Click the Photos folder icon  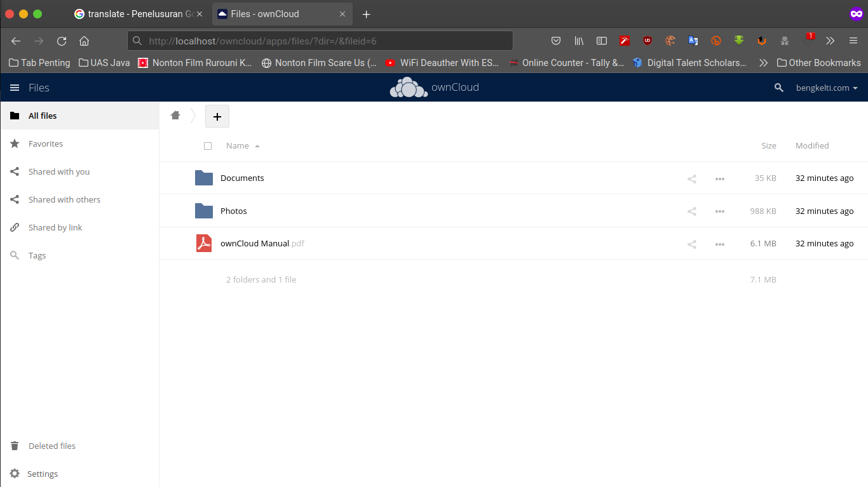pos(204,211)
